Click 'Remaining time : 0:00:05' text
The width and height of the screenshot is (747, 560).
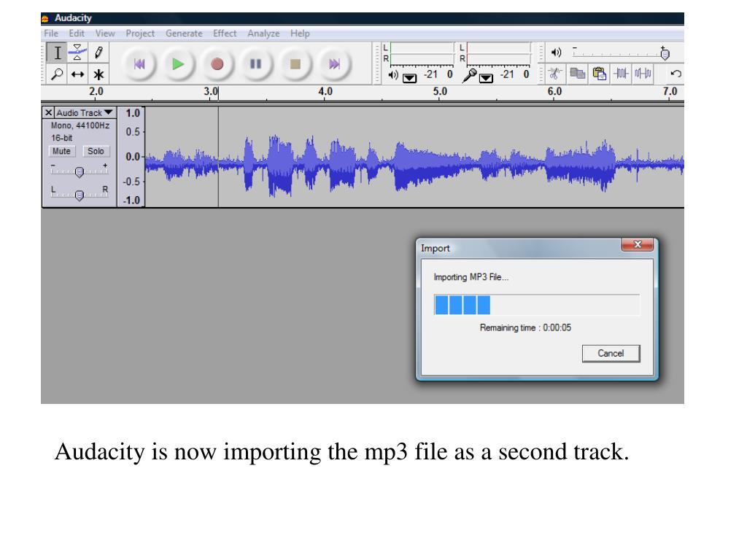(x=525, y=327)
